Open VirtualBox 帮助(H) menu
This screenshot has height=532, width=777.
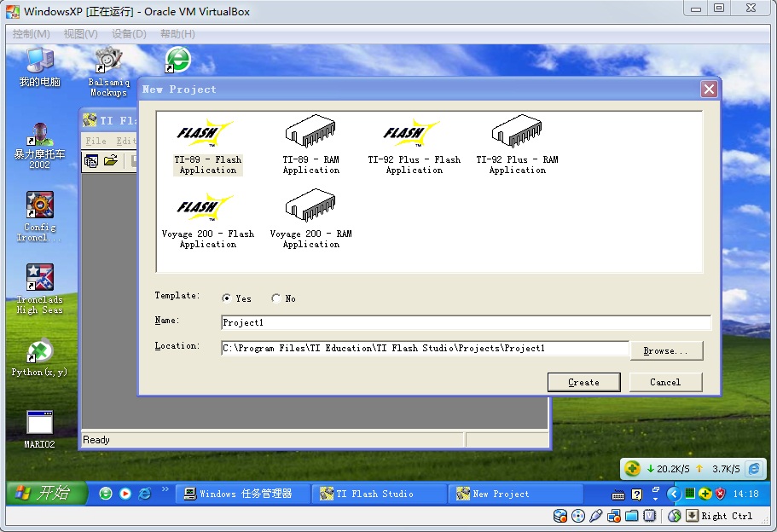coord(177,34)
